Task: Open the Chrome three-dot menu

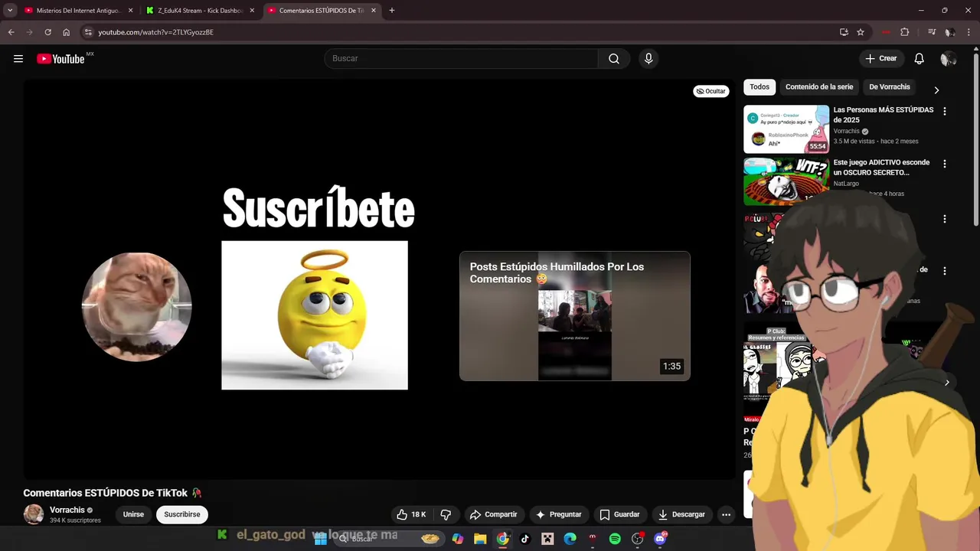Action: point(969,32)
